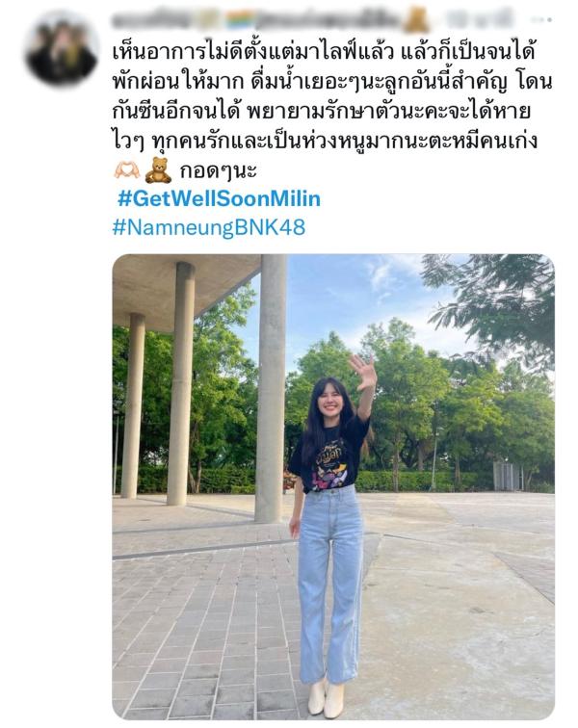The image size is (578, 728).
Task: Open the three-dot more options menu
Action: pyautogui.click(x=542, y=19)
